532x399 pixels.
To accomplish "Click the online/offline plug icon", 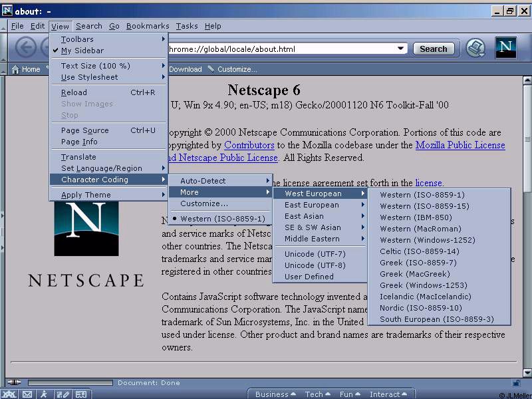I will pos(14,382).
